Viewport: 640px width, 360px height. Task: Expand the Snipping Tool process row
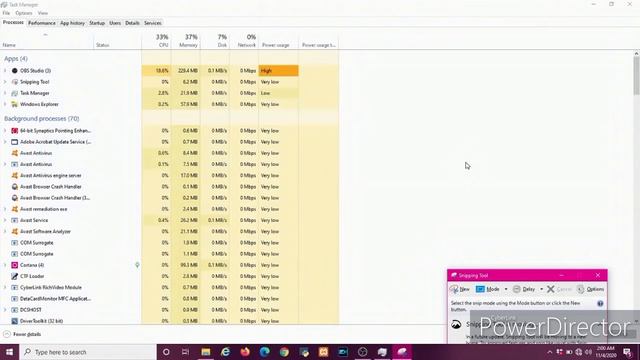(5, 82)
